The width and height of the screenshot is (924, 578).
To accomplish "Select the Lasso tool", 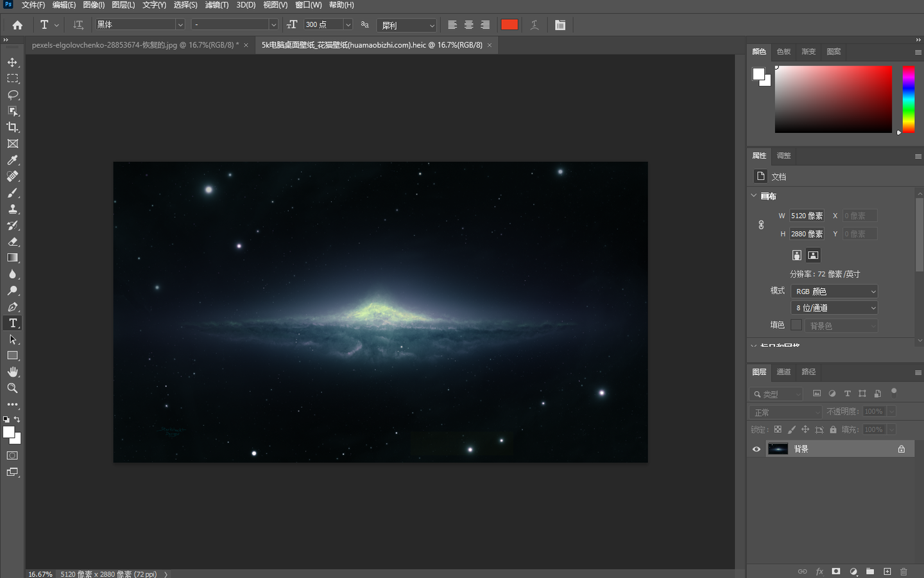I will [12, 95].
